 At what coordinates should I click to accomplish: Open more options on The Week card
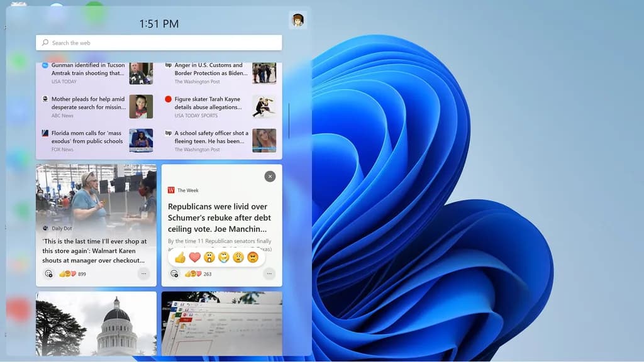tap(269, 273)
